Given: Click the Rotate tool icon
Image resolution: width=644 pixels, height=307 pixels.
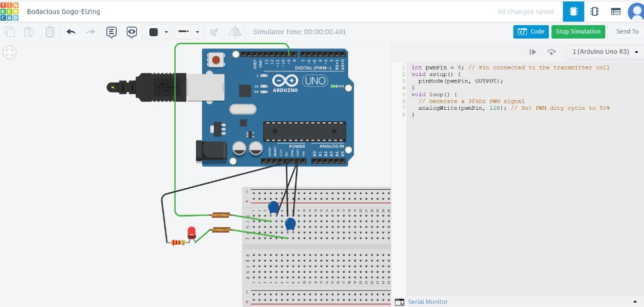Looking at the screenshot, I should [x=214, y=32].
